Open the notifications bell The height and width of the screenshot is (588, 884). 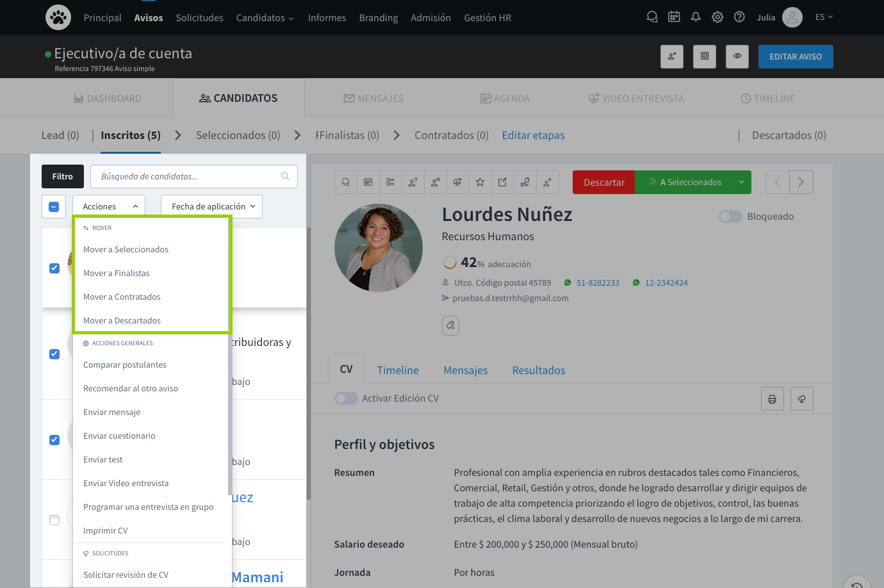point(696,17)
